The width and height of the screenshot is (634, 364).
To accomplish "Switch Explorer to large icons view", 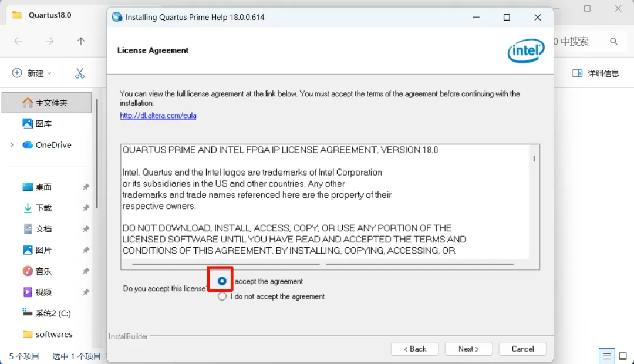I will [623, 356].
